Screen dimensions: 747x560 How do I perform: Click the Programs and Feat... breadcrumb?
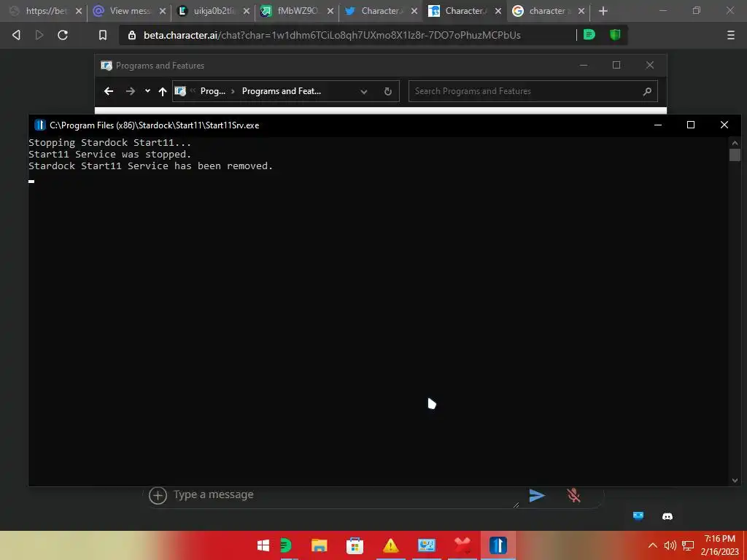[281, 91]
